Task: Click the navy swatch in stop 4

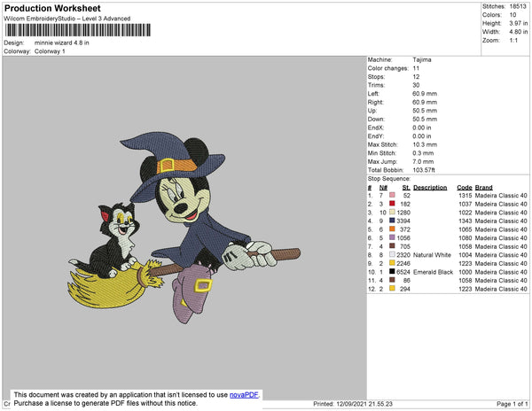Action: point(392,221)
